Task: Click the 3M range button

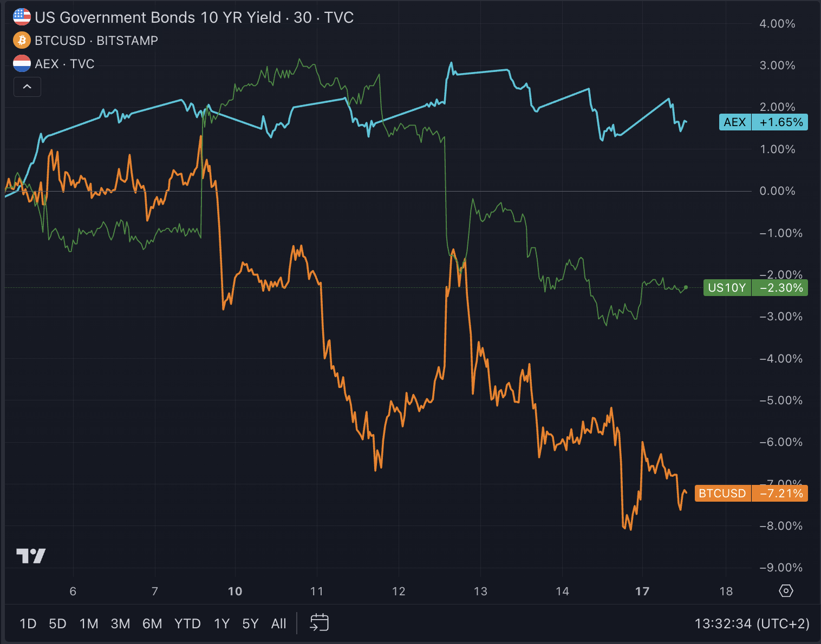Action: 120,623
